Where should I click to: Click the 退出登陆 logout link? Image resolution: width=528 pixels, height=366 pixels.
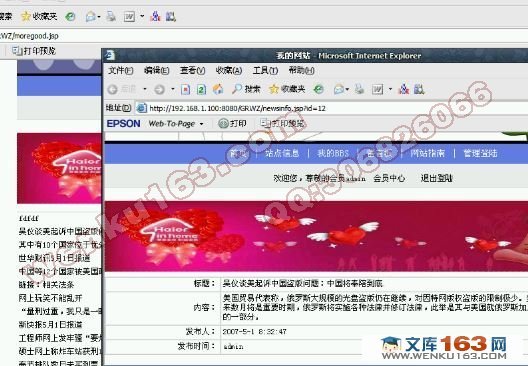pos(436,178)
